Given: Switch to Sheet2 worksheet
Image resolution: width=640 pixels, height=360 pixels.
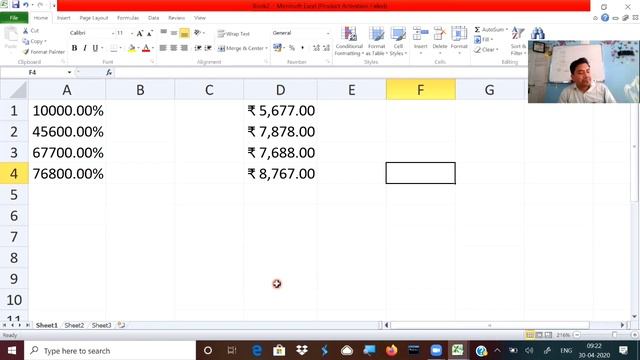Looking at the screenshot, I should (x=74, y=325).
